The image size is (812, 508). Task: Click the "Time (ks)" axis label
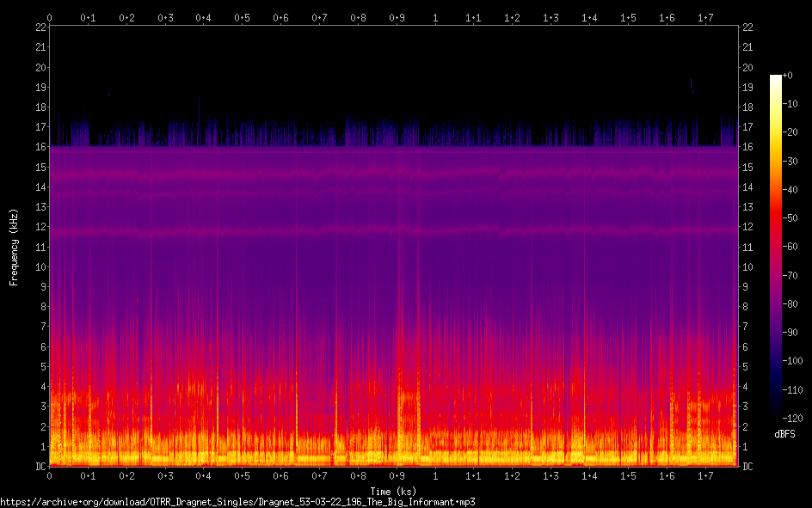(x=393, y=491)
